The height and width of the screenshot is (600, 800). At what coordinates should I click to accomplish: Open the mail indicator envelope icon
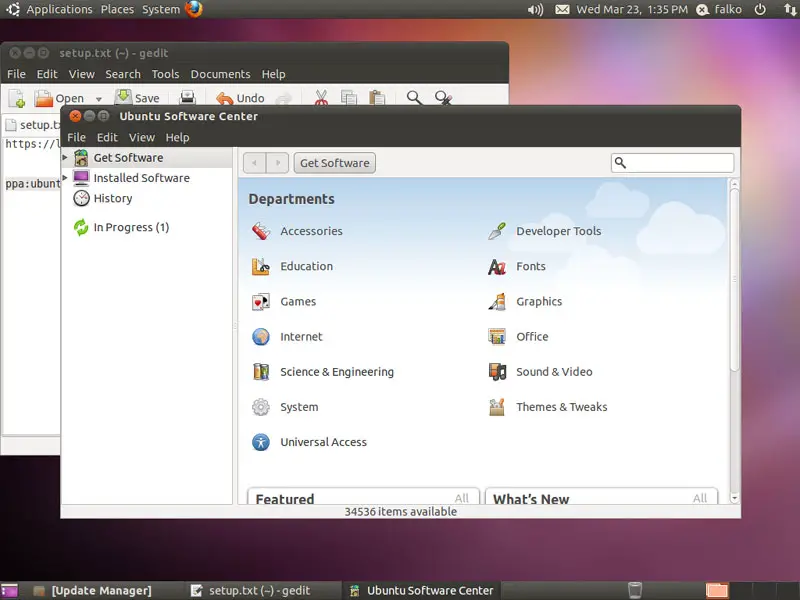point(562,10)
